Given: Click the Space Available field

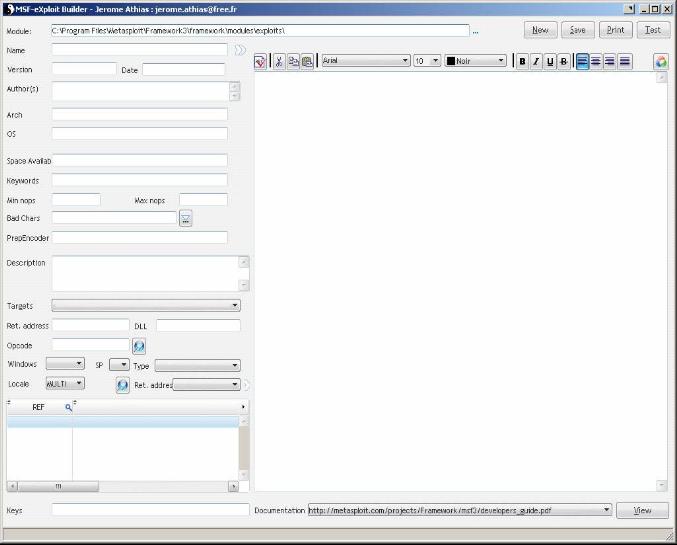Looking at the screenshot, I should [x=139, y=160].
